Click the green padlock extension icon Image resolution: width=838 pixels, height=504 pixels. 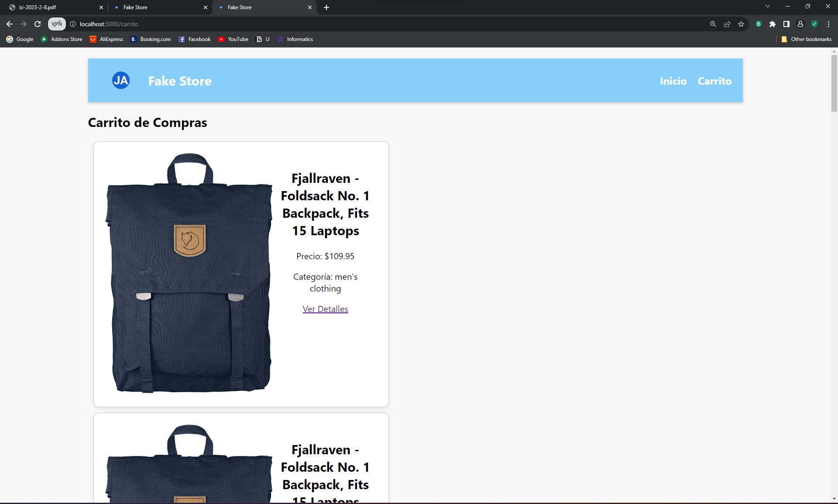pyautogui.click(x=759, y=24)
